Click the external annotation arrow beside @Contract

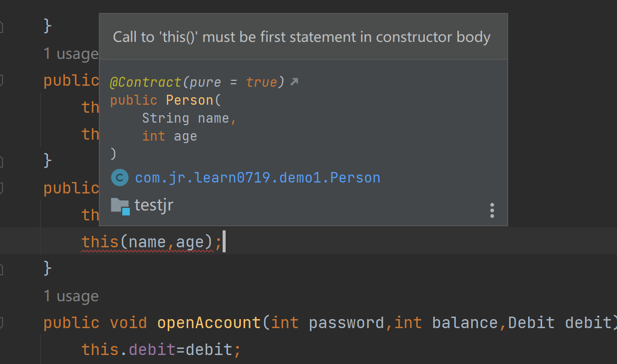pos(295,81)
